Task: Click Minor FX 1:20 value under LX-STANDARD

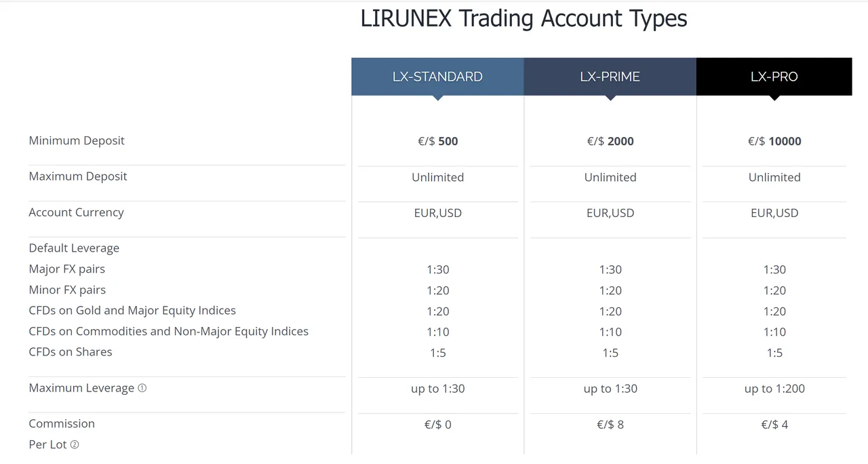Action: 438,290
